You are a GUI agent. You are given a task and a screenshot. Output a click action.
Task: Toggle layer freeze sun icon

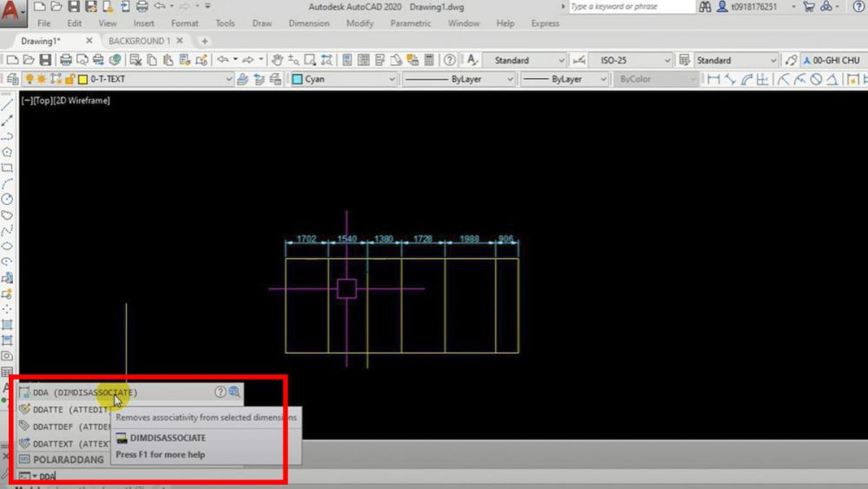click(42, 79)
